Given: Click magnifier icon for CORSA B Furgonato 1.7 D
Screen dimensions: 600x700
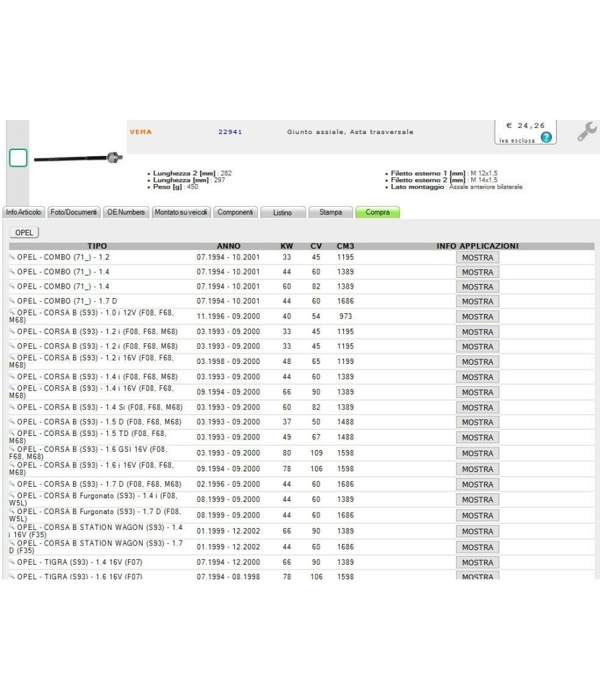Looking at the screenshot, I should pyautogui.click(x=12, y=511).
